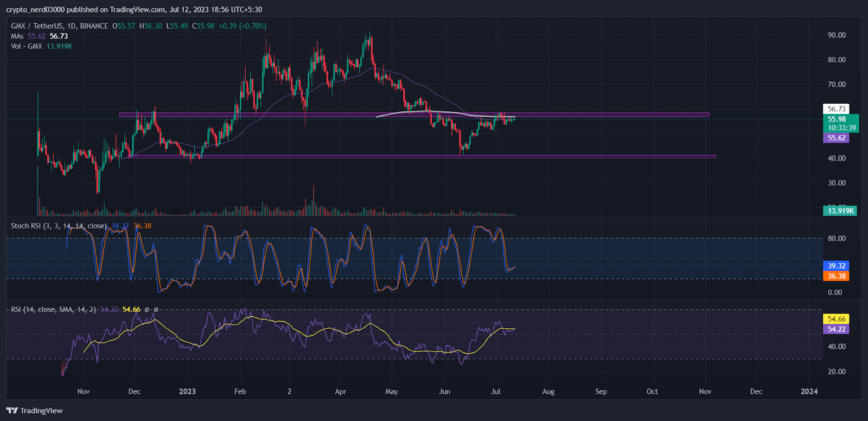
Task: Click the Stoch RSI 80.00 level label
Action: pos(837,239)
